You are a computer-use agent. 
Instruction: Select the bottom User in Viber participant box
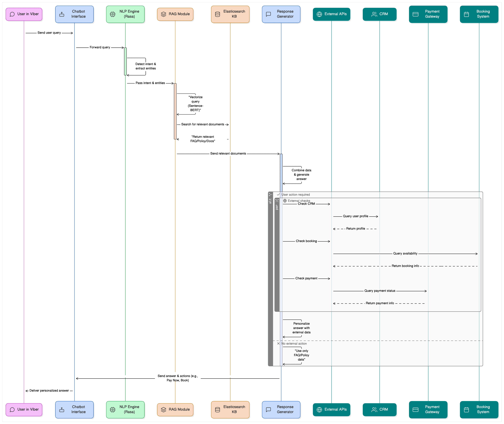(24, 410)
